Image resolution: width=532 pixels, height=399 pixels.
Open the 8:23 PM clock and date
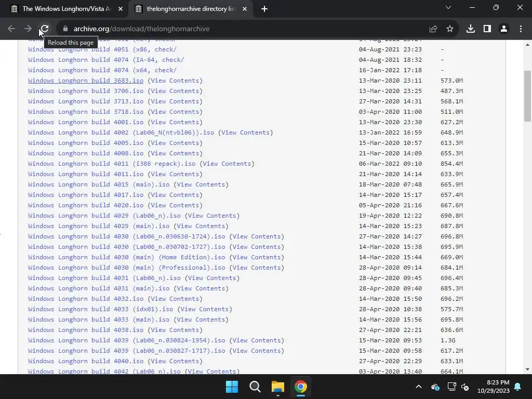click(x=494, y=387)
